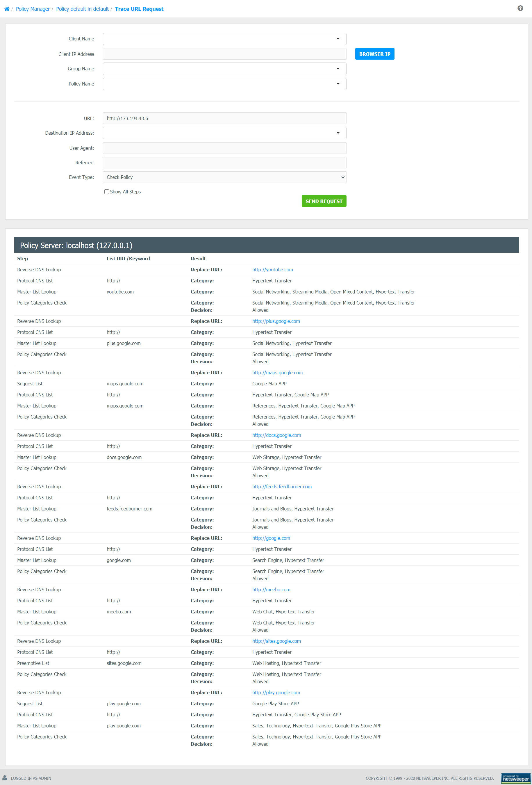Select Journals and Blogs master list result
This screenshot has height=785, width=532.
pos(293,509)
